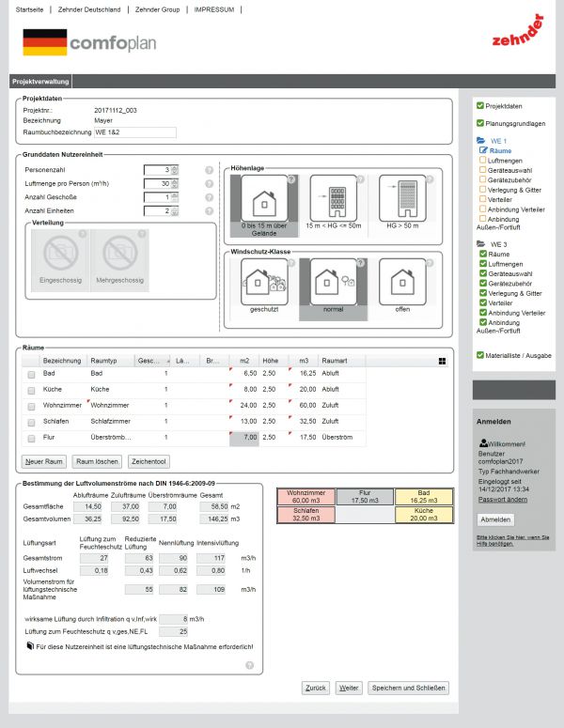Tick the checkbox for the Wohnzimmer row
The width and height of the screenshot is (564, 728).
(x=32, y=406)
